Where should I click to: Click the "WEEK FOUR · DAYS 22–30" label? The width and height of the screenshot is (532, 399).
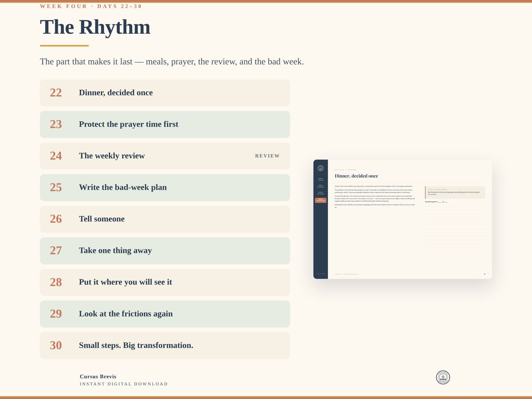91,6
